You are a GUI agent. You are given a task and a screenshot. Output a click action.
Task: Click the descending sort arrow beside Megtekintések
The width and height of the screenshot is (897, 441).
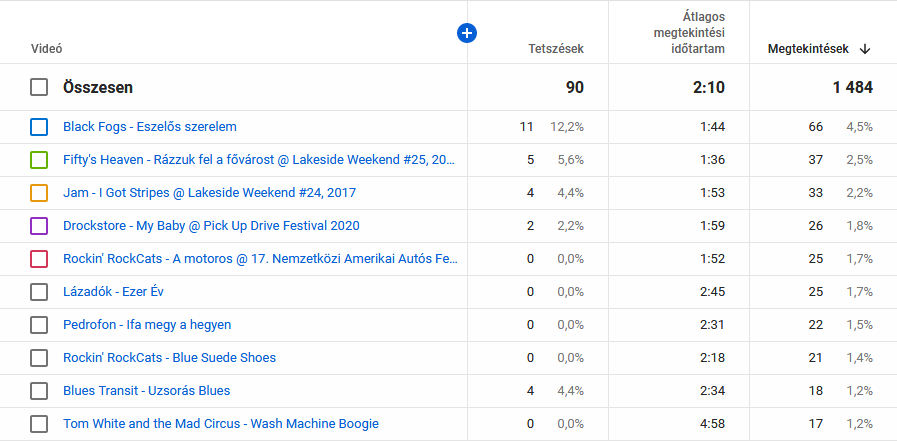(865, 49)
